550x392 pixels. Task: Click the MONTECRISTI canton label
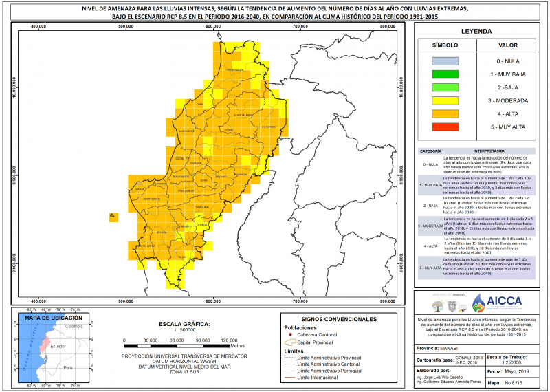[x=151, y=199]
